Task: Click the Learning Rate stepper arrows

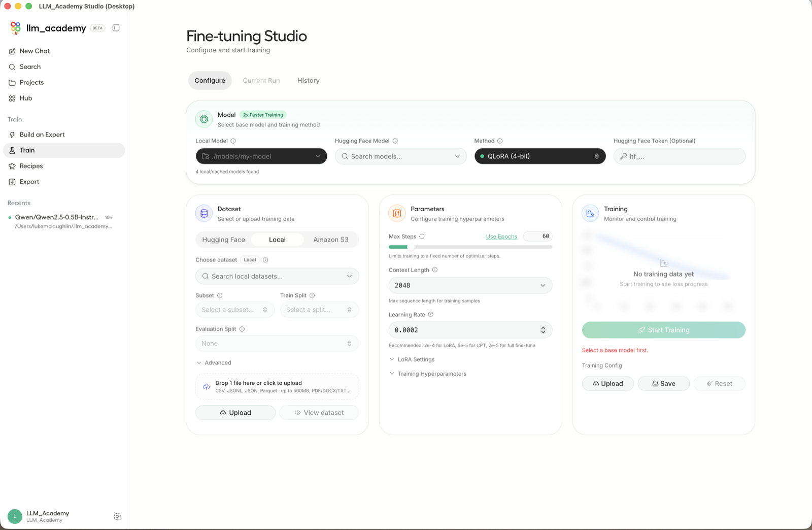Action: click(543, 330)
